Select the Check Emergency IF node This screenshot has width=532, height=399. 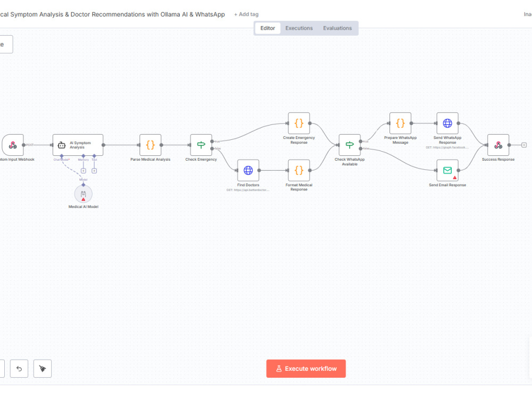[x=201, y=145]
